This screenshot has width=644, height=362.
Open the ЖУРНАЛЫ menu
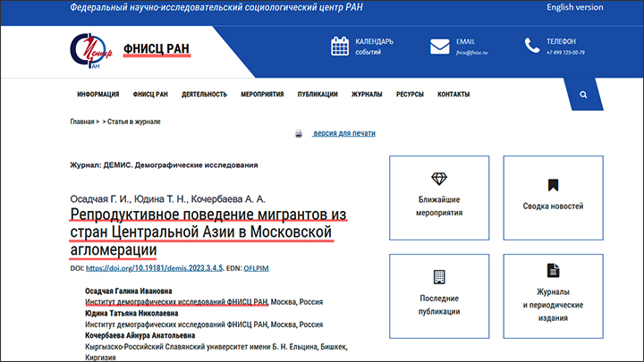point(367,95)
